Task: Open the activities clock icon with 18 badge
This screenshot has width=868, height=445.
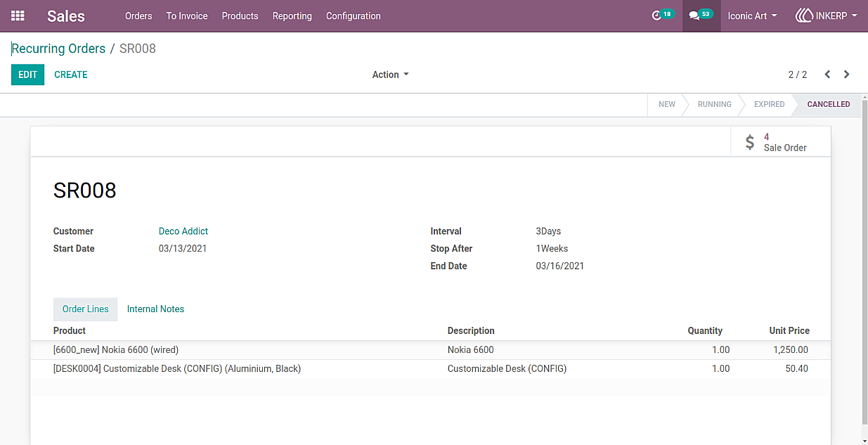Action: 662,15
